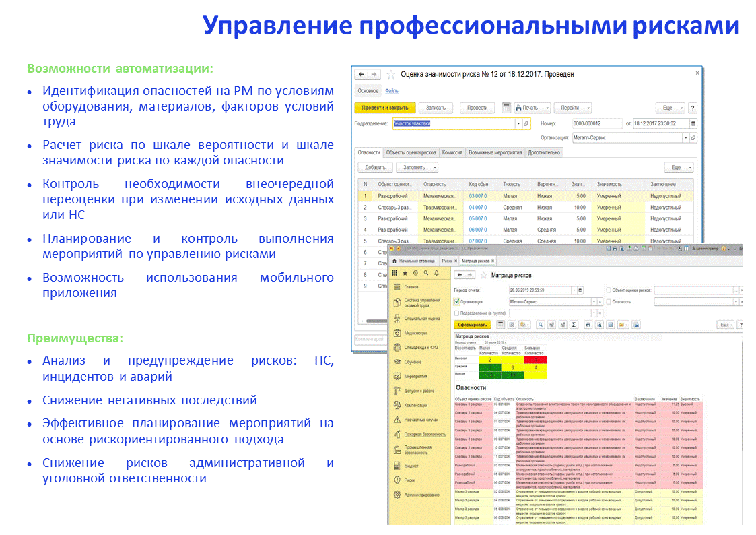Click the Номер field showing 0000-000012
Image resolution: width=756 pixels, height=535 pixels.
click(596, 123)
